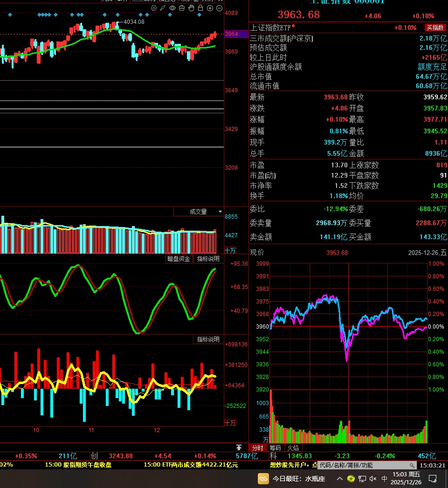Image resolution: width=448 pixels, height=488 pixels.
Task: Click the magnifier search icon
Action: pos(412,465)
